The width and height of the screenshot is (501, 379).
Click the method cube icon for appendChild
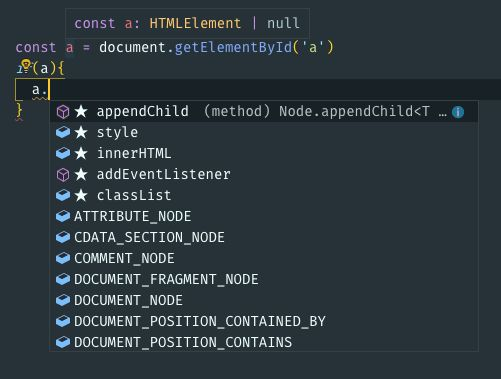pos(63,112)
